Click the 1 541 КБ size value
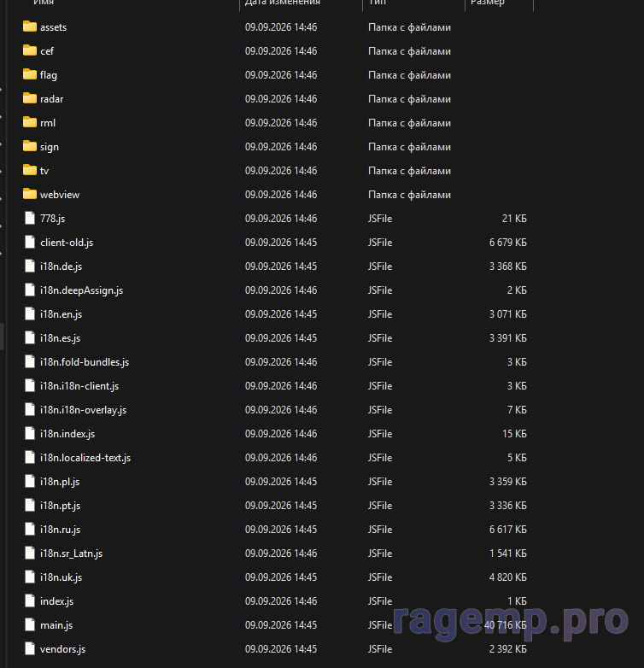Viewport: 644px width, 668px height. (508, 554)
